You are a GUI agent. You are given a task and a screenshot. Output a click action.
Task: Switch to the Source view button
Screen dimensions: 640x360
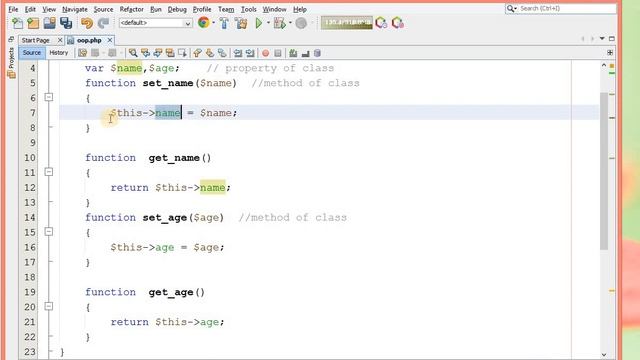(x=32, y=53)
